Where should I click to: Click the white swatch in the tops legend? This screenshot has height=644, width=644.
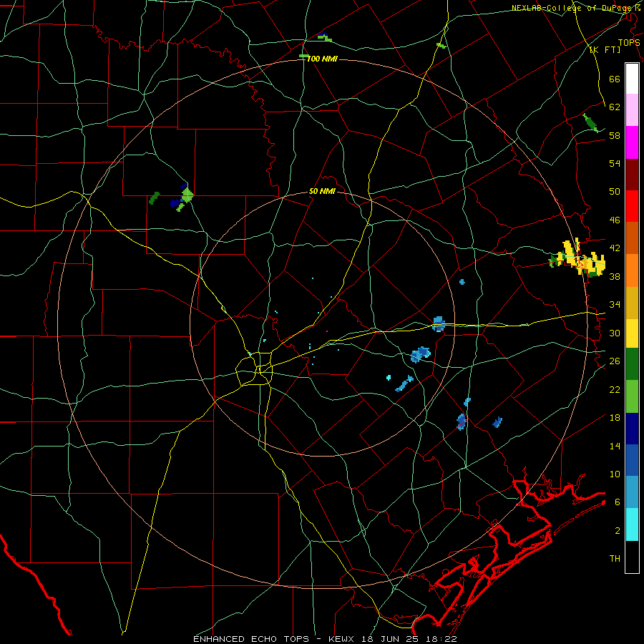click(x=632, y=79)
